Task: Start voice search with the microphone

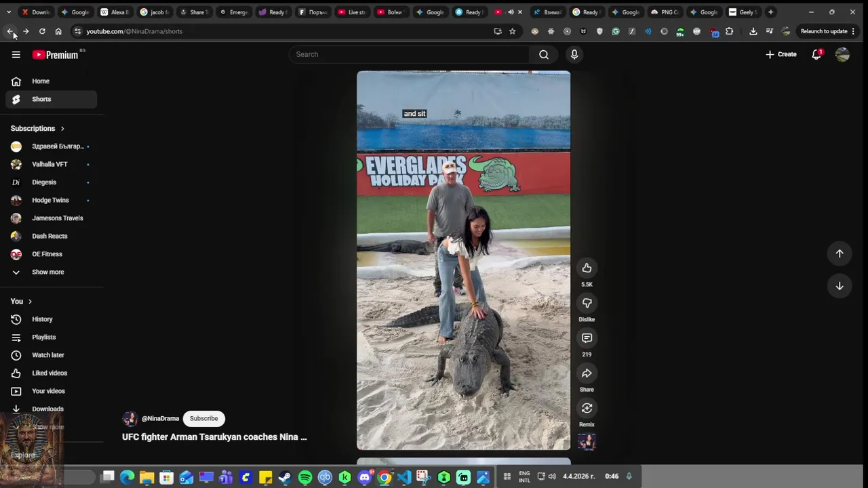Action: (574, 54)
